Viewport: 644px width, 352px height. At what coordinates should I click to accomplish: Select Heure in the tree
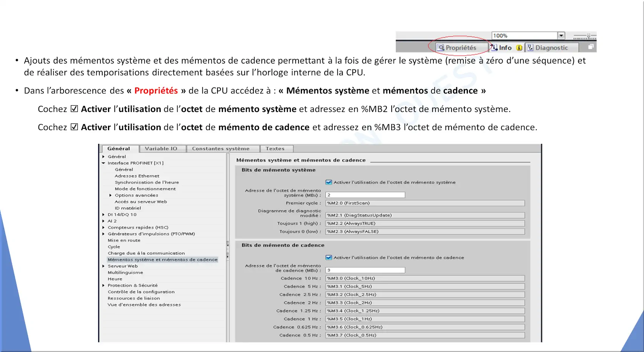[115, 279]
